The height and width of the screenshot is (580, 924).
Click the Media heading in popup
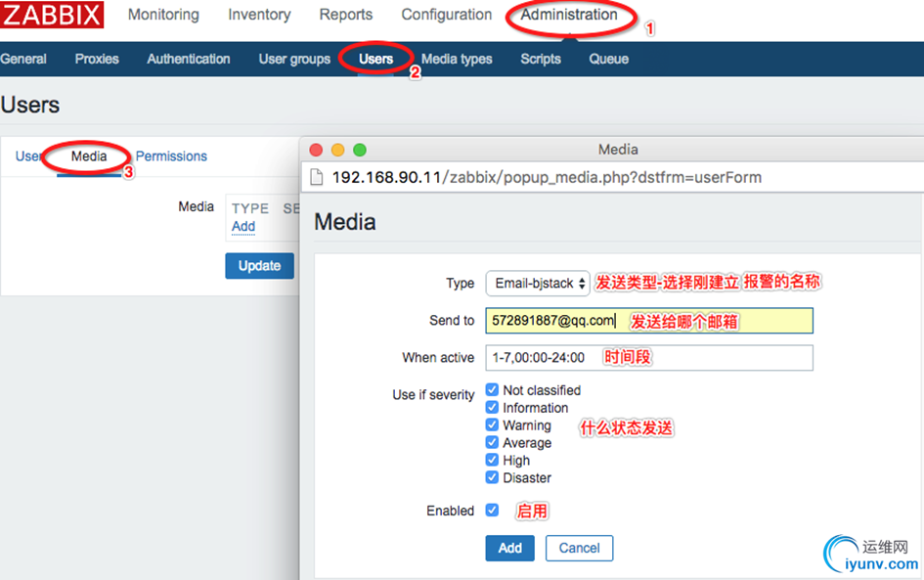345,222
